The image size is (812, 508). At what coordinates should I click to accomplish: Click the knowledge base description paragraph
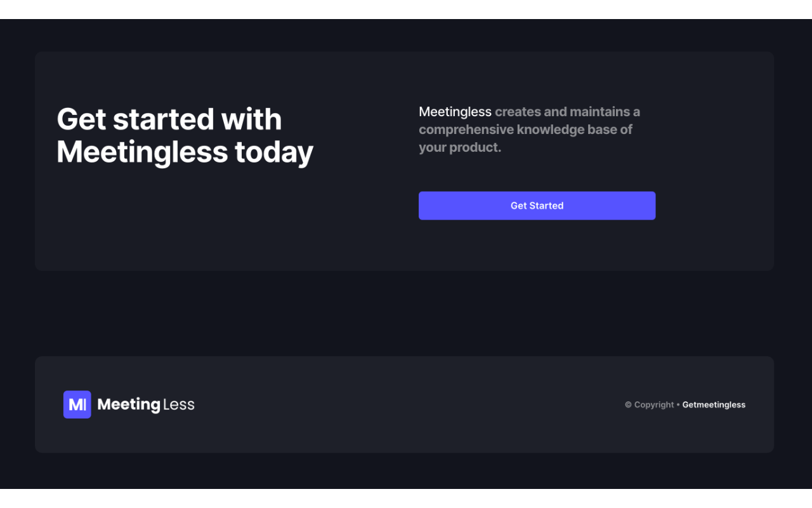pos(529,129)
